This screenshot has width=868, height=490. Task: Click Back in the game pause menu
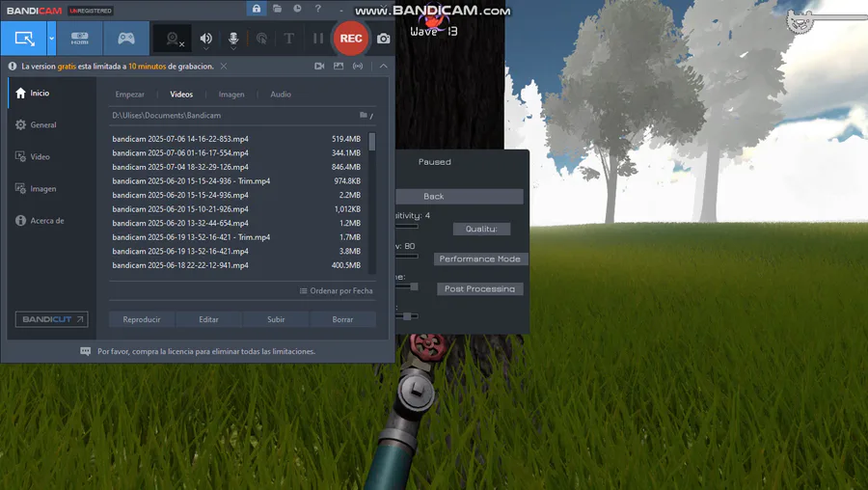click(459, 197)
